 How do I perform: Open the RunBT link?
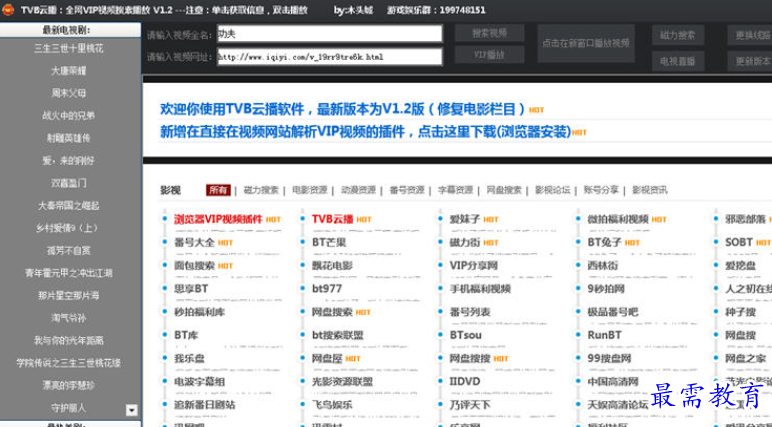click(x=605, y=335)
